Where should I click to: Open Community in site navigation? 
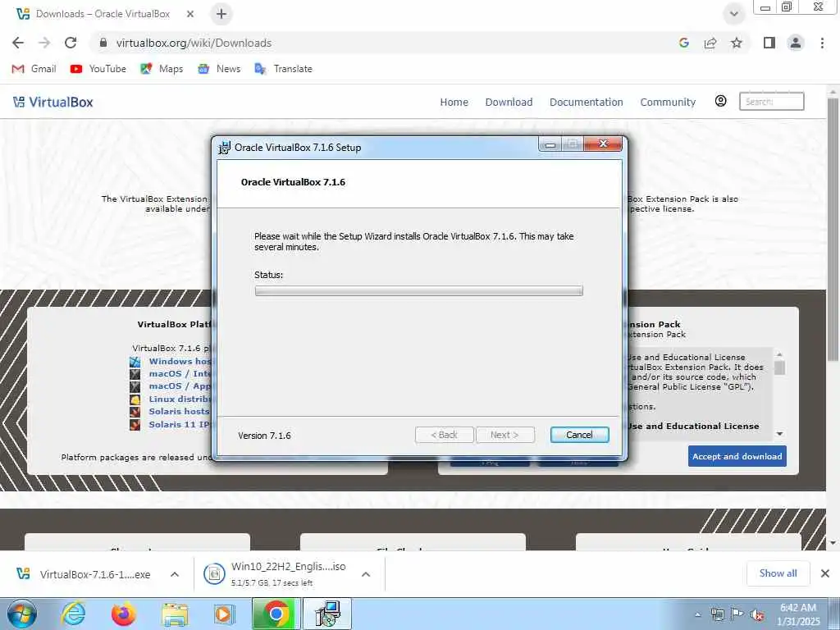coord(668,102)
